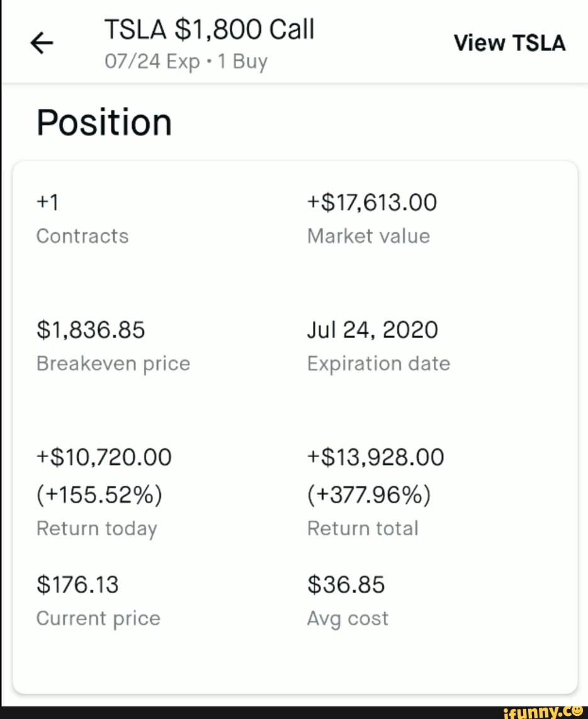Open the View TSLA link

pyautogui.click(x=509, y=43)
